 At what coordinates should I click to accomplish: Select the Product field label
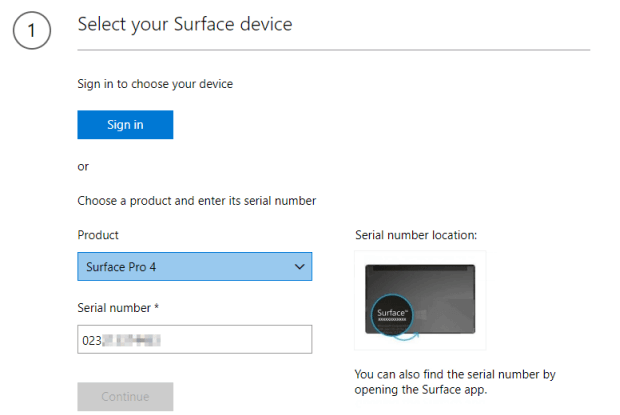(98, 235)
